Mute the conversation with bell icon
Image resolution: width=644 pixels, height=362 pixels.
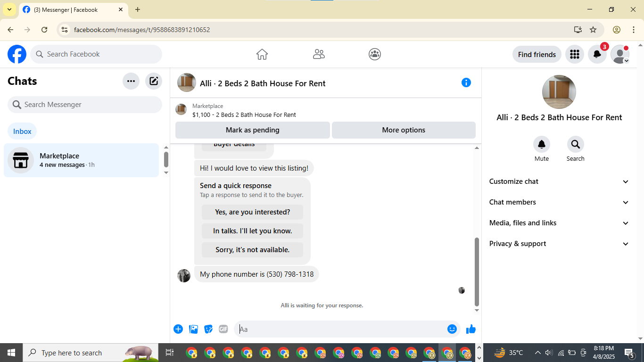pyautogui.click(x=542, y=144)
